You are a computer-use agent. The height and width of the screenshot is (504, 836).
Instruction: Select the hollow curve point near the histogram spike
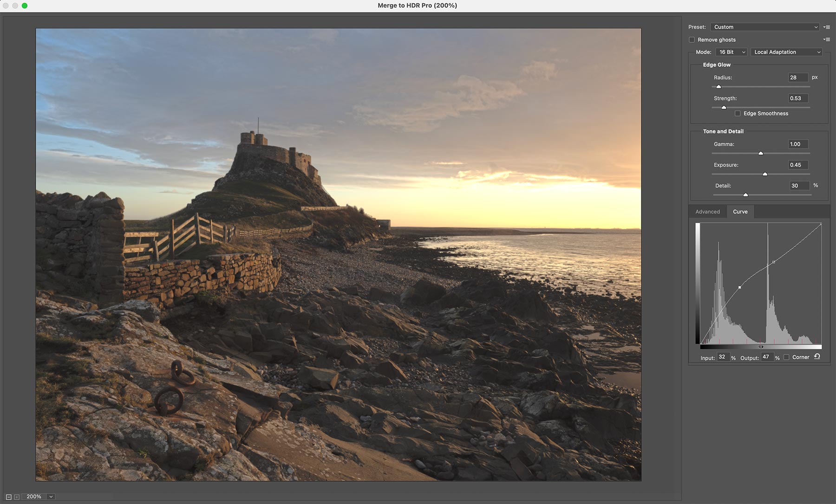(x=774, y=262)
